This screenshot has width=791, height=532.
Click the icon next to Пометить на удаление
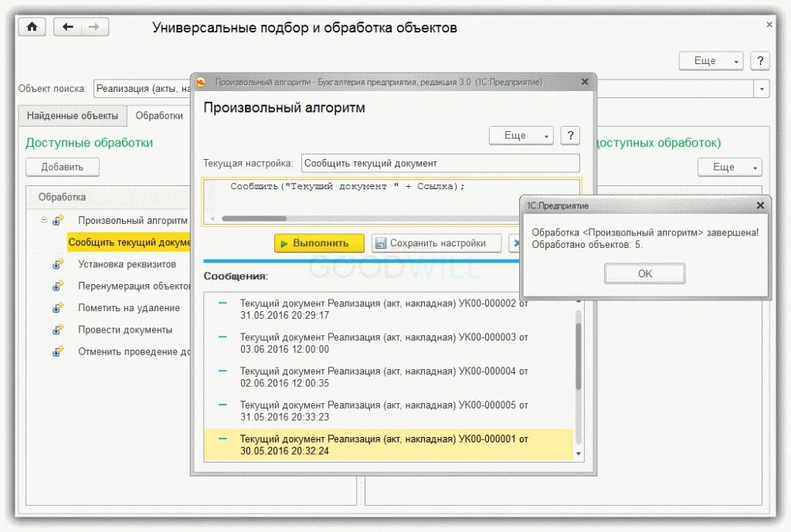(59, 307)
